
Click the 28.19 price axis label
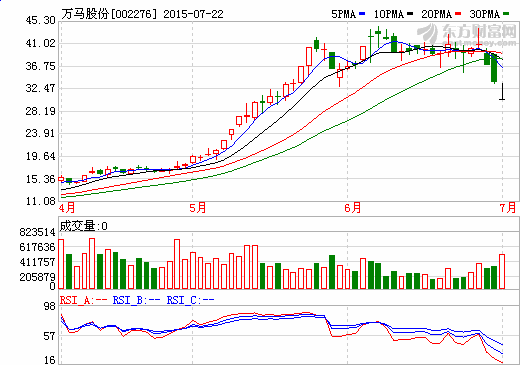tap(41, 111)
